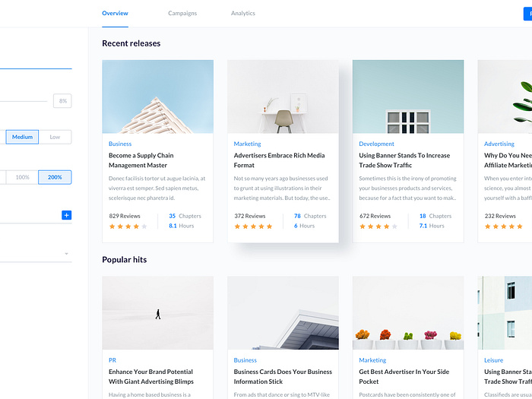Click the Business category on Supply Chain card

click(x=120, y=144)
